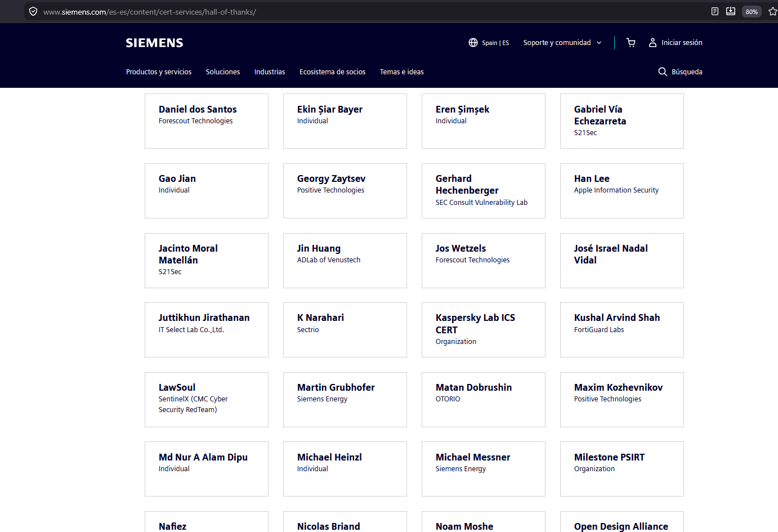
Task: Open the shopping cart icon
Action: pos(631,43)
